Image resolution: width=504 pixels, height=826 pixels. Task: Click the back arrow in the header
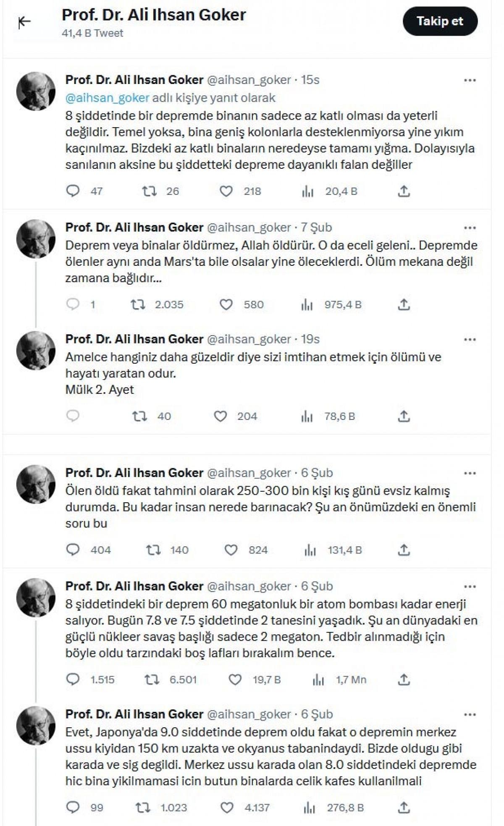point(25,22)
